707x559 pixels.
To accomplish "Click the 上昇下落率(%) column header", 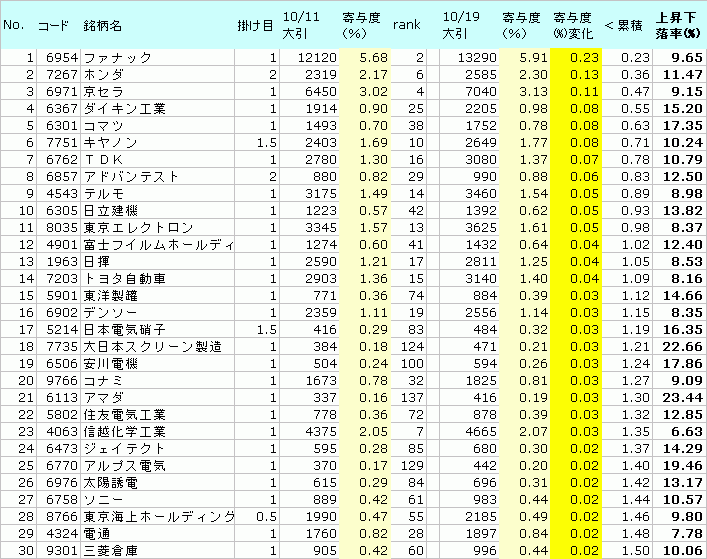I will point(678,25).
